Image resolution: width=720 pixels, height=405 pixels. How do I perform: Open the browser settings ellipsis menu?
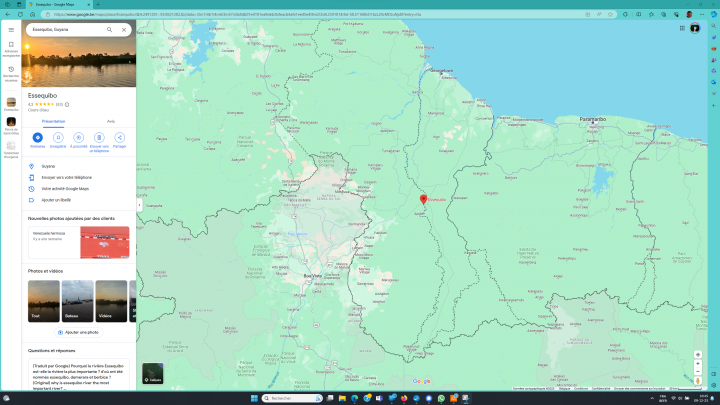(x=702, y=14)
